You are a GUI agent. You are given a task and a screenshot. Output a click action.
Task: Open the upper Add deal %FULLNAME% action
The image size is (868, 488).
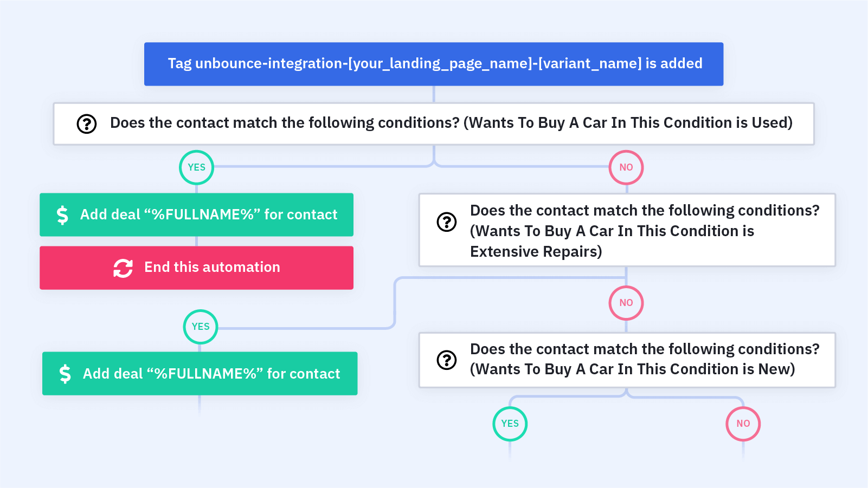click(196, 214)
